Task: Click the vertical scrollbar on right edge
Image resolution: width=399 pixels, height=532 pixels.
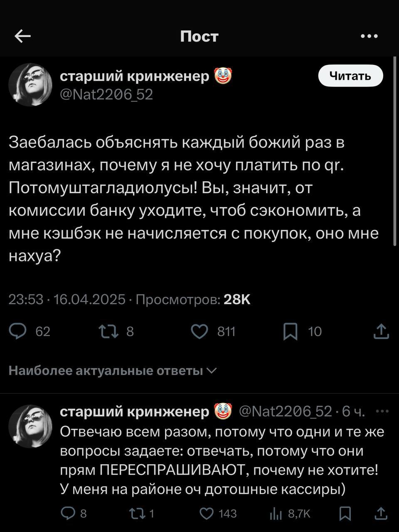Action: pyautogui.click(x=395, y=152)
